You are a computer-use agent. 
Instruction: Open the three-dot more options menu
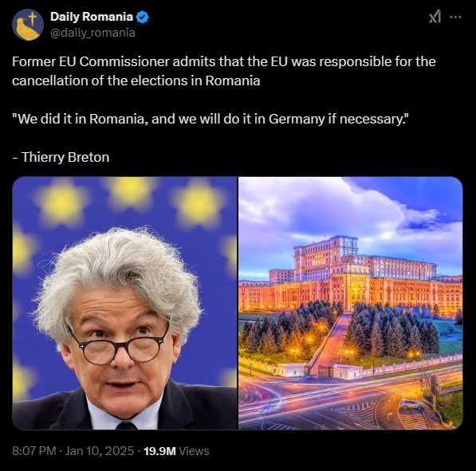coord(455,18)
